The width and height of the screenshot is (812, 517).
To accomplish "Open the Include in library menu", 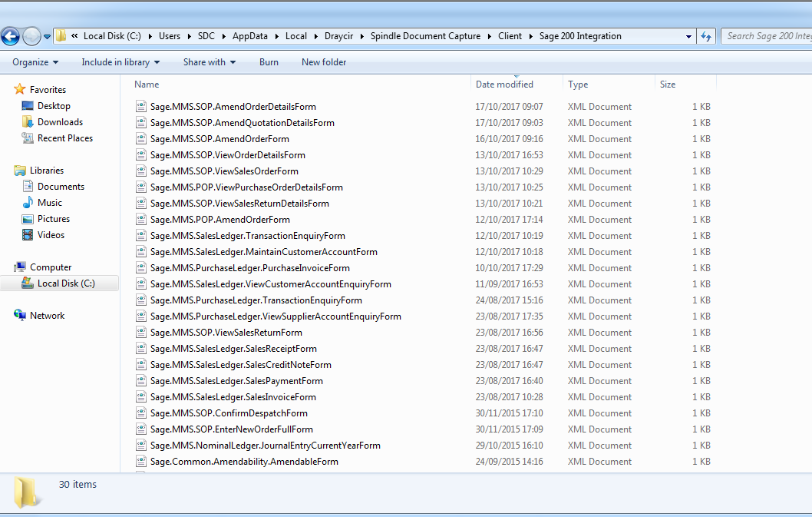I will (120, 62).
